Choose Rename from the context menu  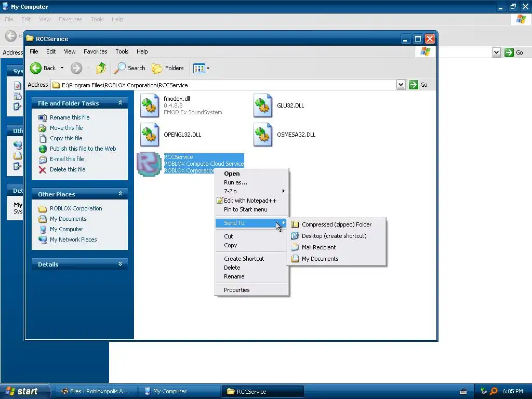click(x=252, y=276)
